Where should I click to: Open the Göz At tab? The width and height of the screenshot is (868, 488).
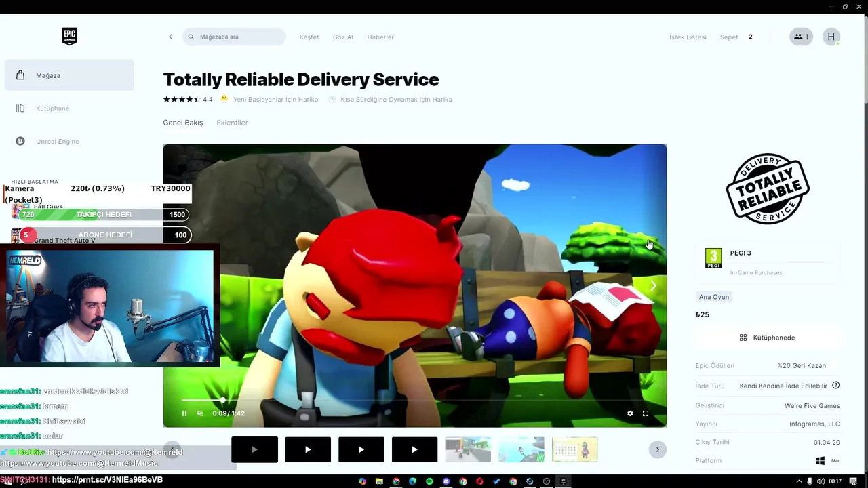click(x=343, y=37)
